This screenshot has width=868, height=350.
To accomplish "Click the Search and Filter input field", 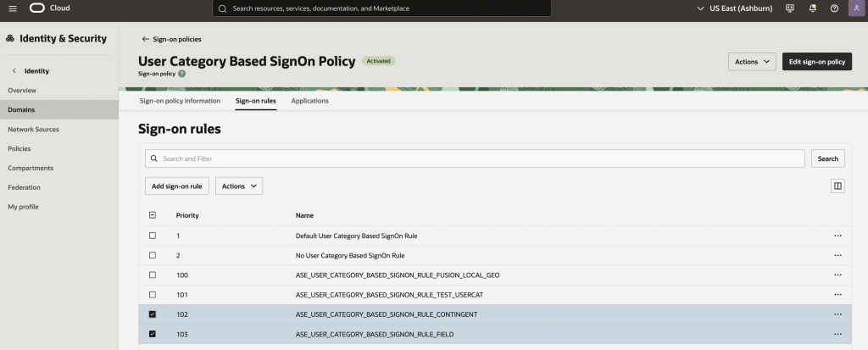I will [x=475, y=158].
